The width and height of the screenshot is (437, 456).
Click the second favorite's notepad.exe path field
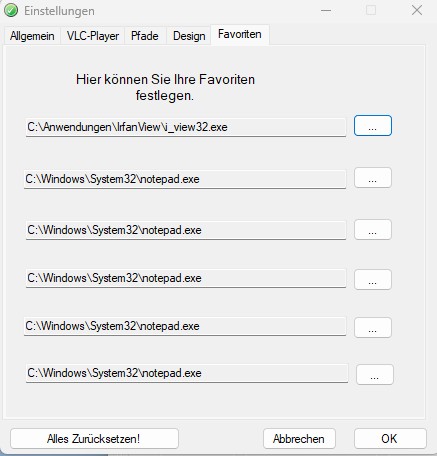185,179
